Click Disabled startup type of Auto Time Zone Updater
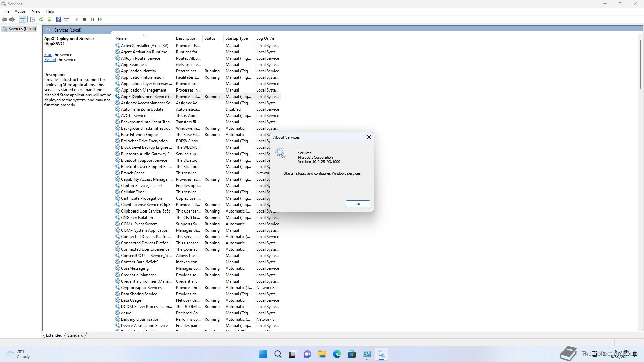This screenshot has height=362, width=644. (233, 109)
